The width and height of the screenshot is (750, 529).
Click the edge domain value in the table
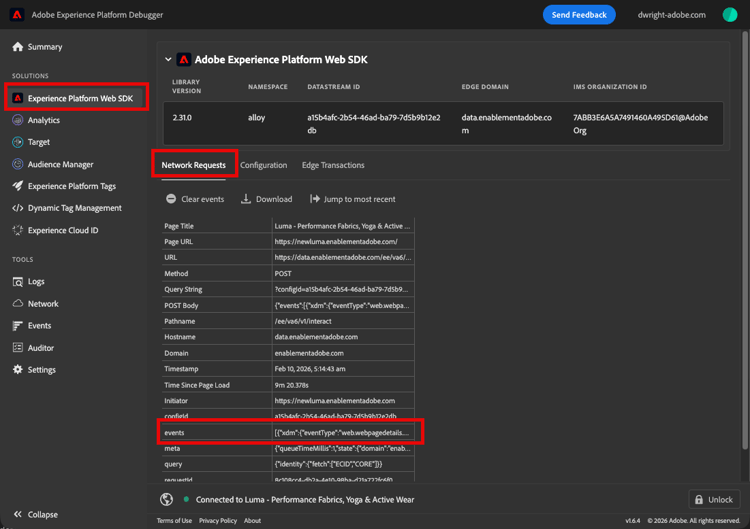click(507, 124)
